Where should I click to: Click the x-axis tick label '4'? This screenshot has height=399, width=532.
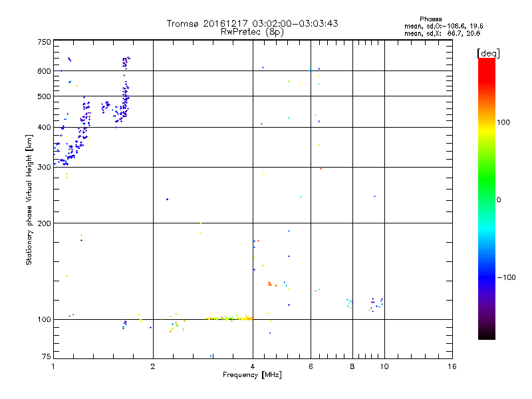(253, 366)
